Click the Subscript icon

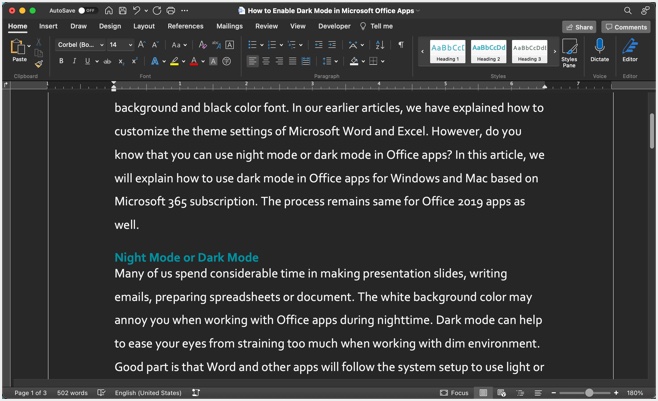click(121, 62)
